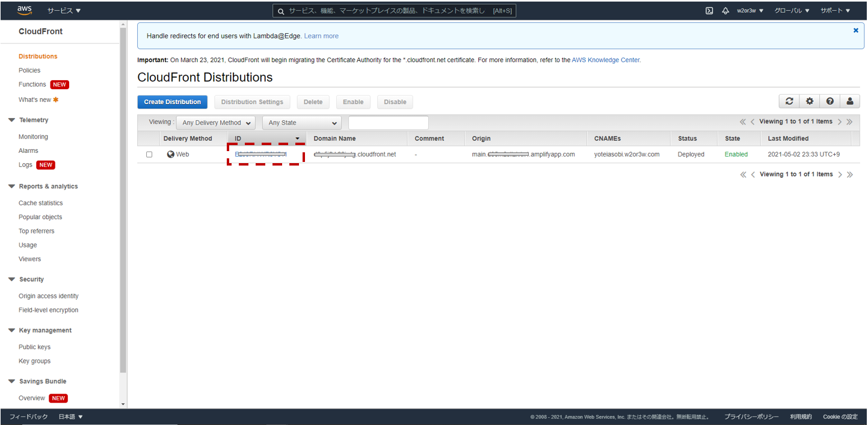868x425 pixels.
Task: Open Monitoring in sidebar
Action: [x=33, y=137]
